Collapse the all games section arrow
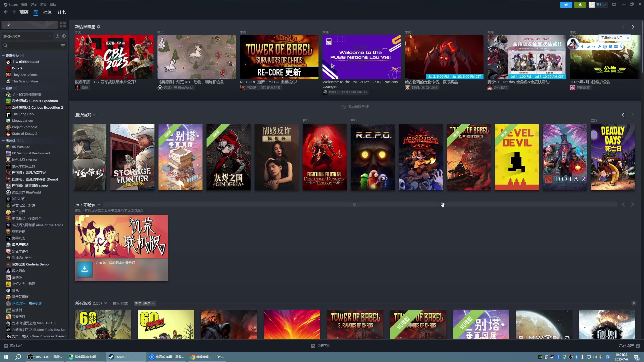Image resolution: width=644 pixels, height=362 pixels. point(634,303)
